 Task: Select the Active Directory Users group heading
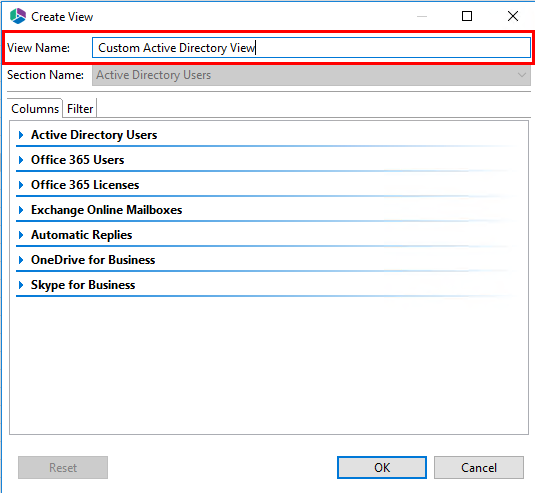(x=94, y=135)
